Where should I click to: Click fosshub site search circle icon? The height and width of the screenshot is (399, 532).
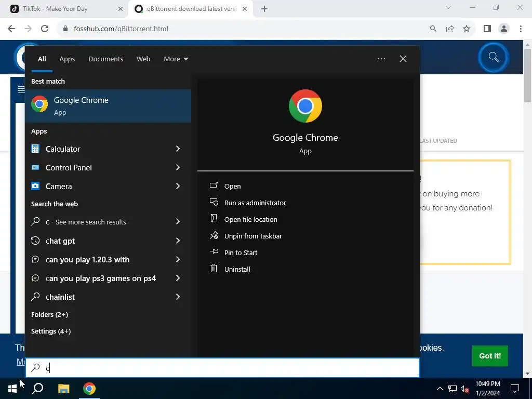point(494,57)
